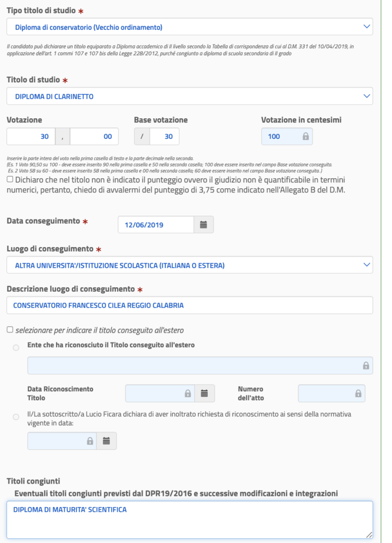Click lock icon in Votazione in centesimi
The image size is (392, 543).
305,136
